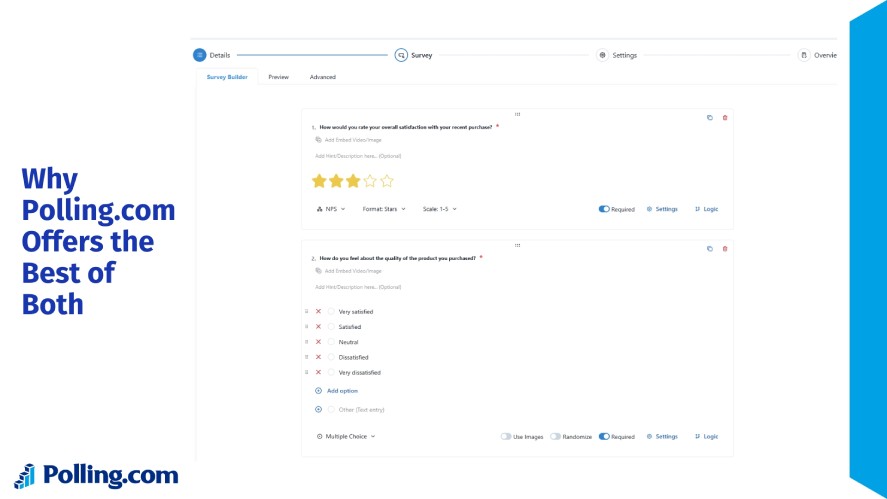The width and height of the screenshot is (887, 499).
Task: Open Settings for question 2
Action: click(x=662, y=437)
